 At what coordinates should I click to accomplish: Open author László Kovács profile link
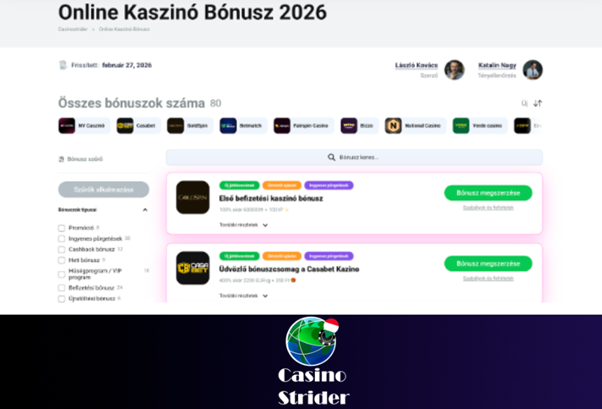(416, 65)
